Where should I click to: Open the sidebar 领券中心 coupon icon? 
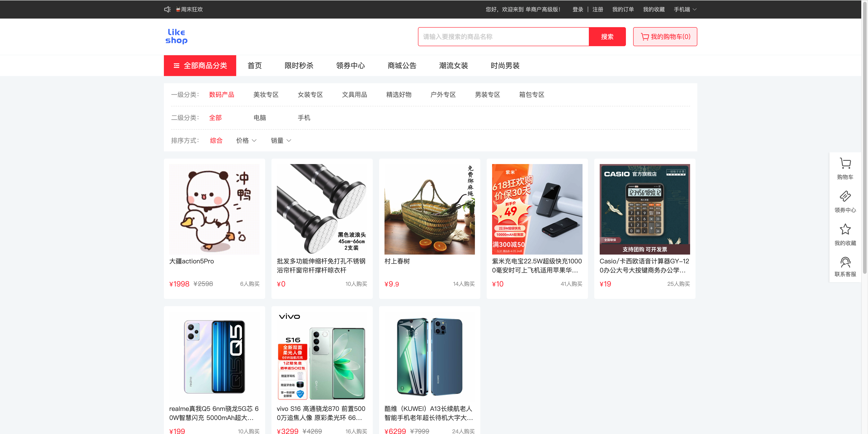point(845,196)
